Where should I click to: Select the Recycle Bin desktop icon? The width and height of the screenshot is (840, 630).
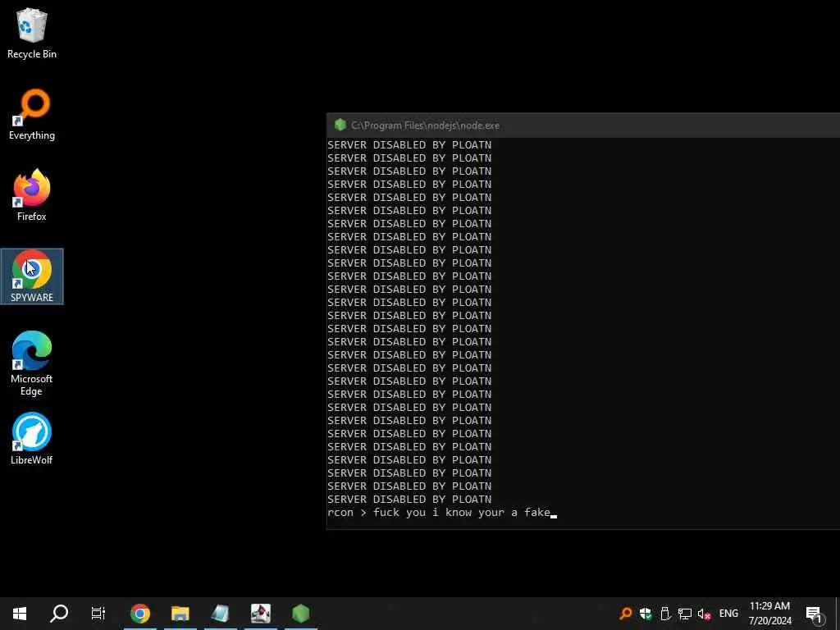pyautogui.click(x=32, y=34)
